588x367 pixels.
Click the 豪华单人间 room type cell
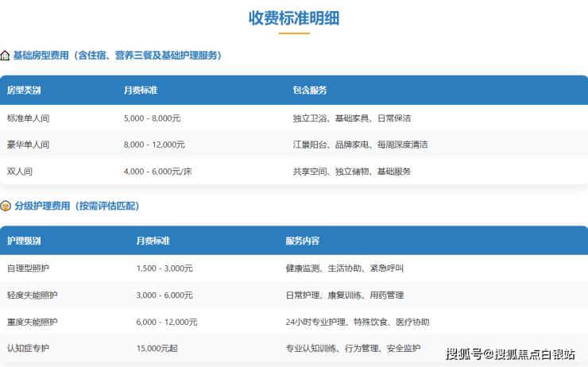(x=28, y=145)
